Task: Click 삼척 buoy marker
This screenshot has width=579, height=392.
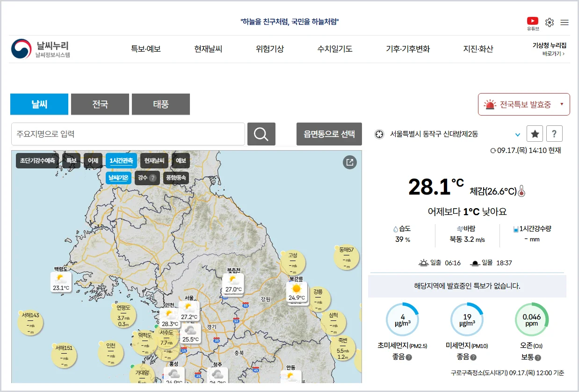Action: coord(333,323)
